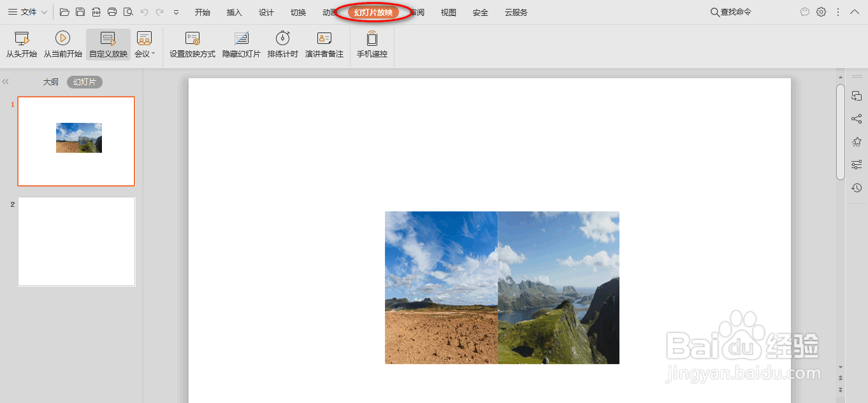Go to previous slide double-arrow
Image resolution: width=868 pixels, height=403 pixels.
pyautogui.click(x=841, y=378)
